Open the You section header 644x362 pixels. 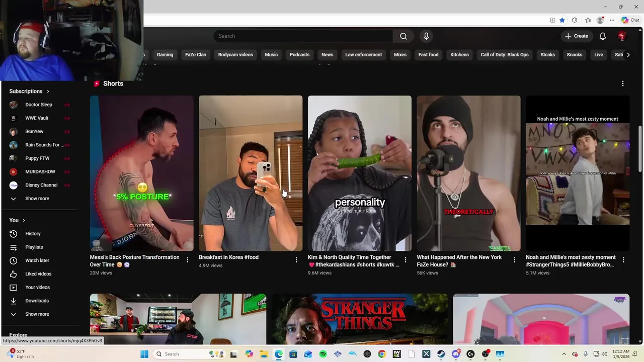pos(17,220)
